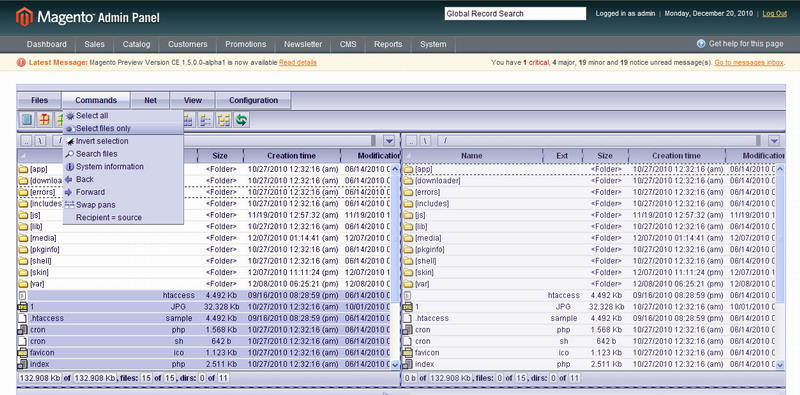Viewport: 800px width, 395px height.
Task: Click index php file icon in right pane
Action: (408, 364)
